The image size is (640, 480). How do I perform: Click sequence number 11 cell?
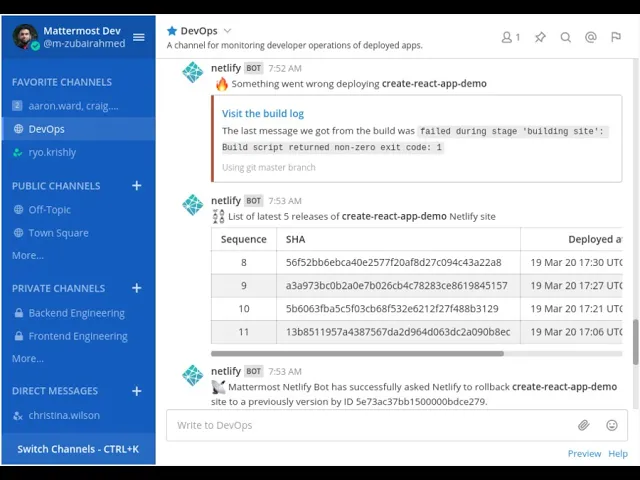point(244,332)
